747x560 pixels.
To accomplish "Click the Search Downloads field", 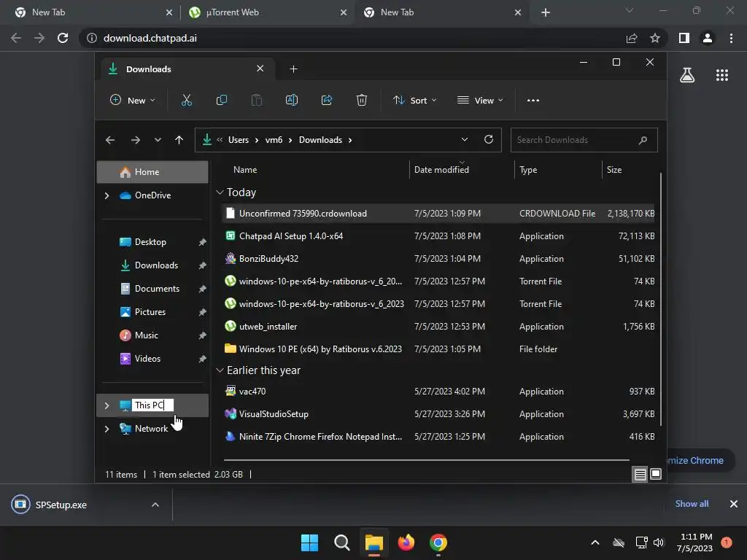I will point(584,140).
